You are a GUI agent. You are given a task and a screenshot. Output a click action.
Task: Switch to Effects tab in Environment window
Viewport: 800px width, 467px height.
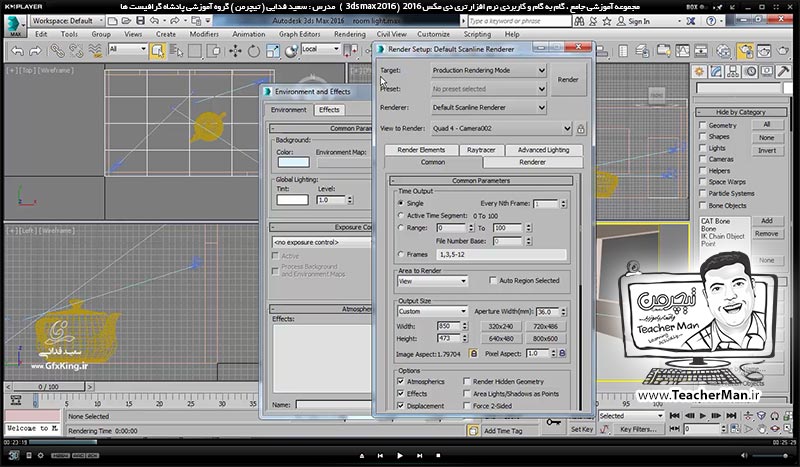coord(329,110)
